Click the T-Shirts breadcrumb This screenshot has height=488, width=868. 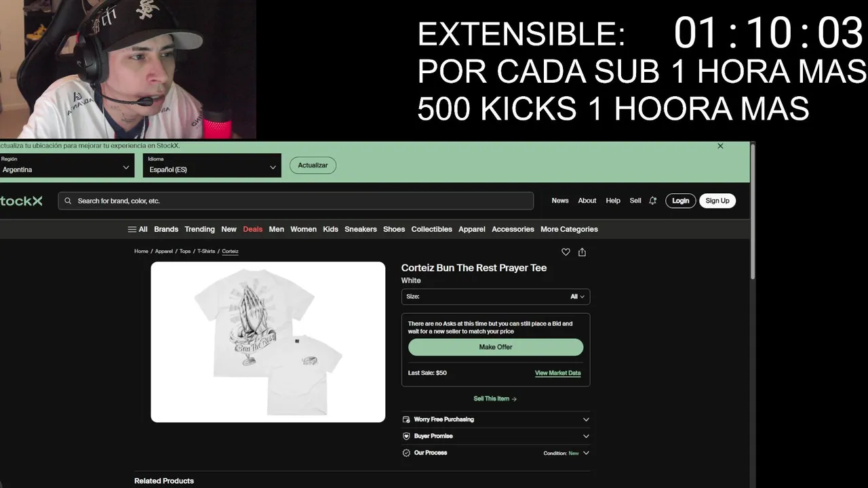click(206, 251)
